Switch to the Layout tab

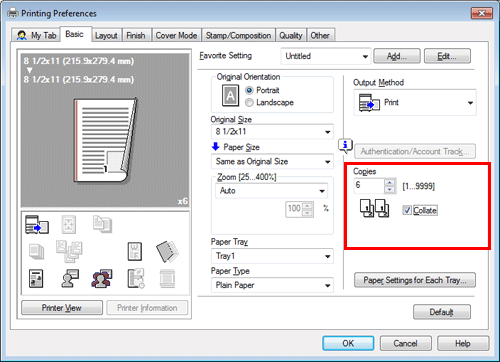pyautogui.click(x=106, y=35)
